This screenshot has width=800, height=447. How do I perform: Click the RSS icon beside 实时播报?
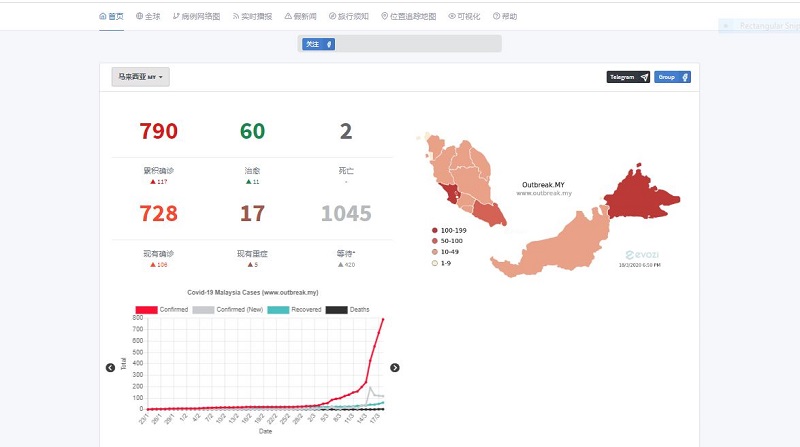[x=236, y=17]
